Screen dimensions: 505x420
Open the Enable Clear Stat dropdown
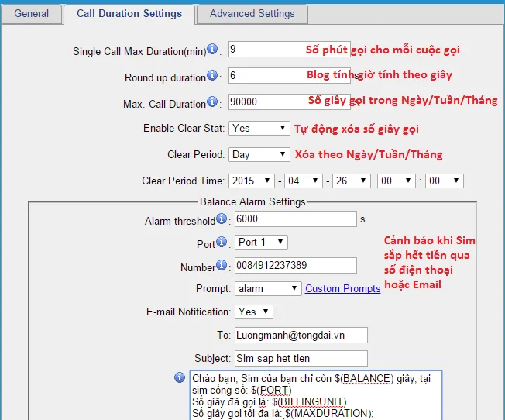(259, 128)
